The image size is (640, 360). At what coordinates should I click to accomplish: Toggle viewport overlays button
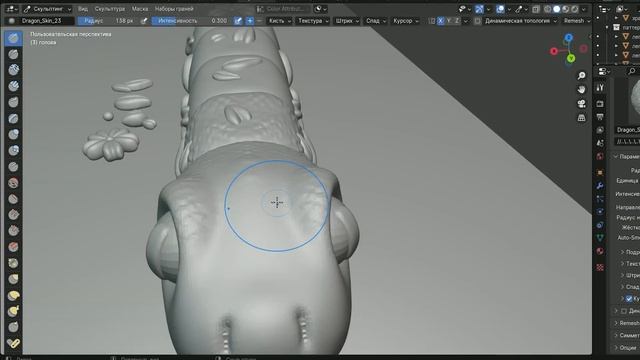[x=500, y=9]
